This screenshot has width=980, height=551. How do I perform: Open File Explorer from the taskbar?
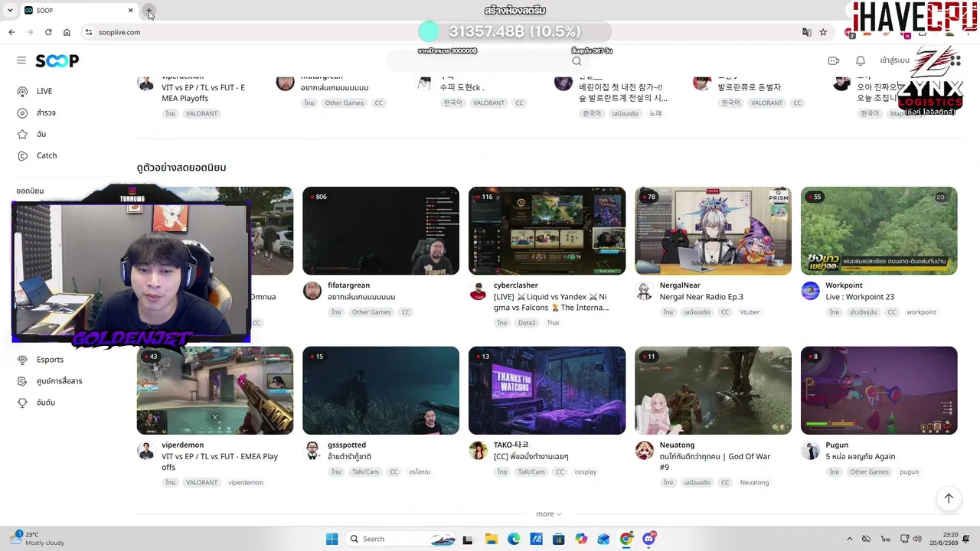coord(491,539)
